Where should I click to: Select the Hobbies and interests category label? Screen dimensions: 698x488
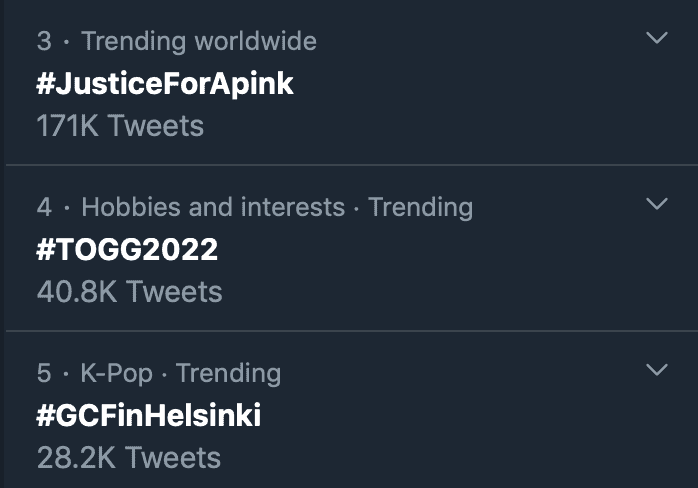(x=212, y=207)
